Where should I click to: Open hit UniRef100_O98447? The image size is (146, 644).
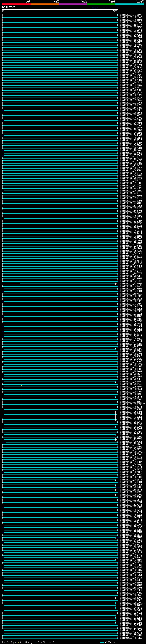[131, 32]
